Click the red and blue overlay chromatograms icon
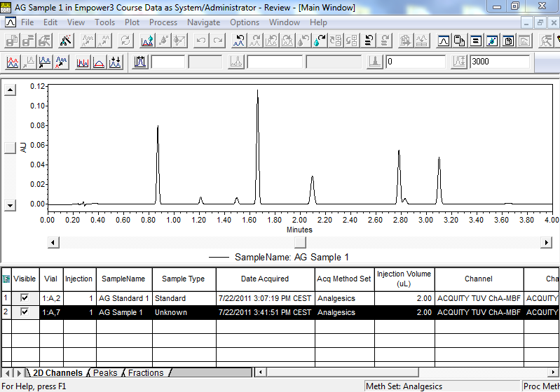The image size is (560, 392). 13,62
